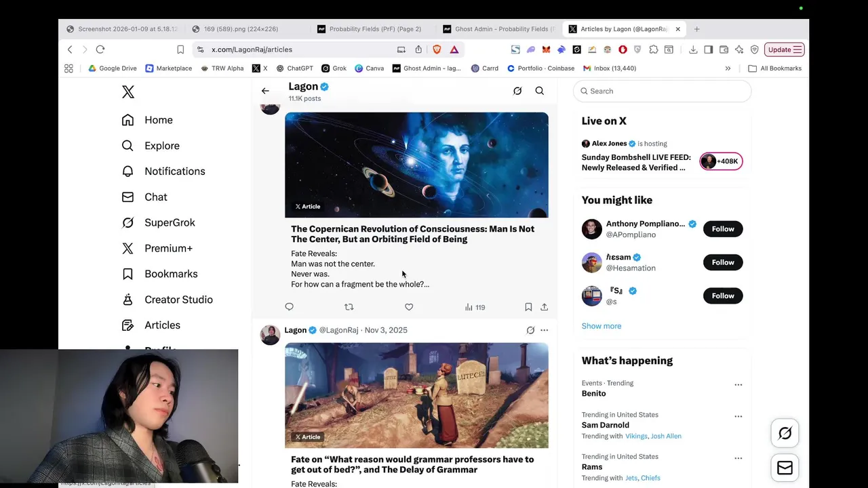Like the Copernican Revolution article

409,307
